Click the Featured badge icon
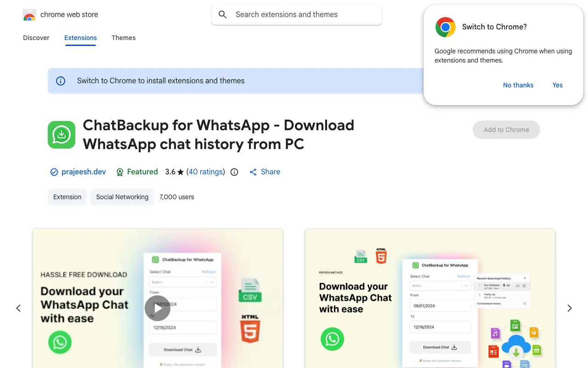Image resolution: width=588 pixels, height=368 pixels. pyautogui.click(x=120, y=172)
